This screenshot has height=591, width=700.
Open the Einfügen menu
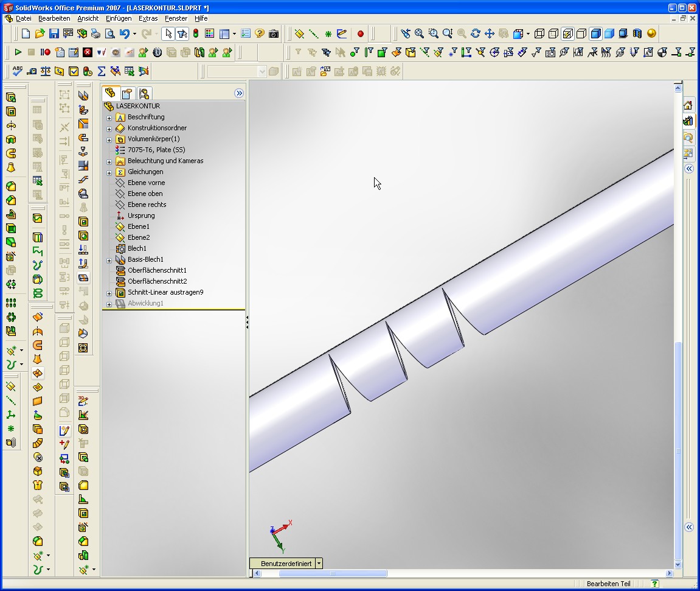pos(119,18)
